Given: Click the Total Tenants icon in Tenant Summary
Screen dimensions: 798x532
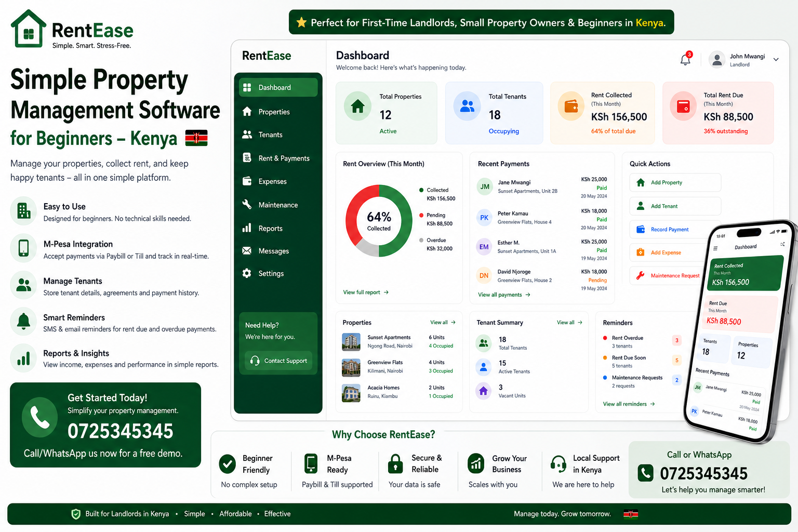Looking at the screenshot, I should pyautogui.click(x=484, y=343).
